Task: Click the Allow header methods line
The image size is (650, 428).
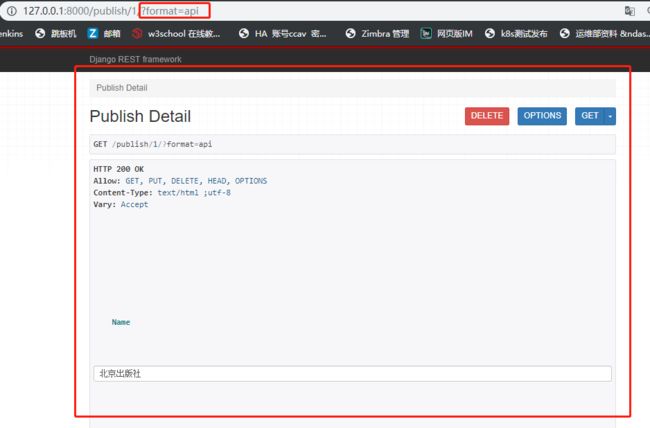Action: point(180,181)
